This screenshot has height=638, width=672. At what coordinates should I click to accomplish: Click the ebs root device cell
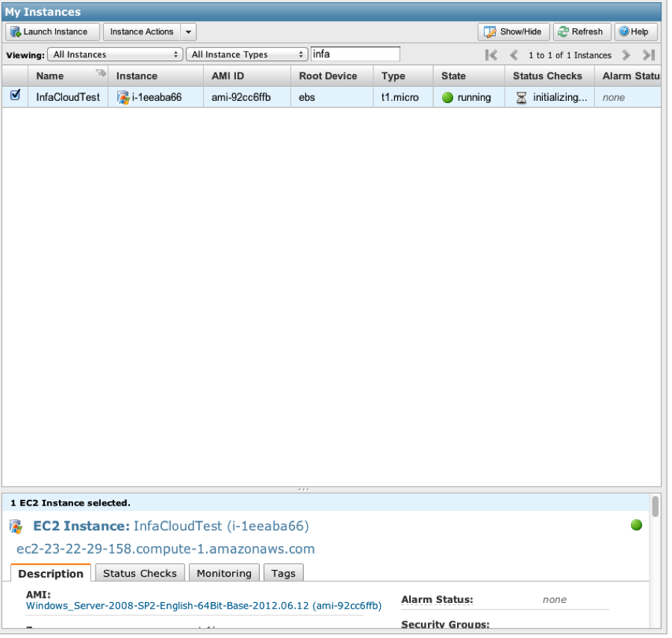307,97
